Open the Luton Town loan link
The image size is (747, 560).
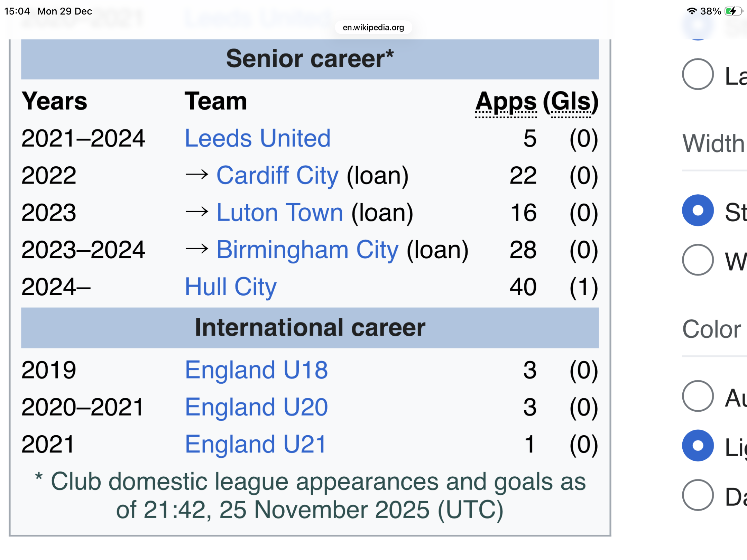[x=280, y=212]
